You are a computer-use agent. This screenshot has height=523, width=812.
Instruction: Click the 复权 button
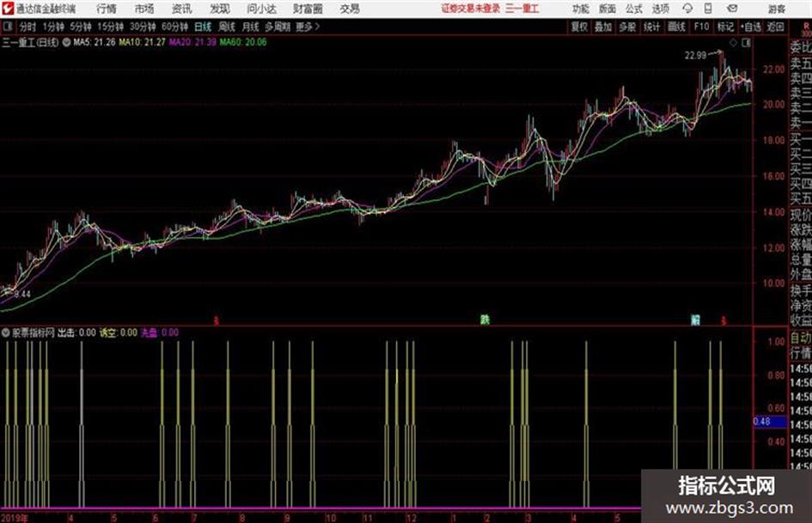(x=579, y=27)
